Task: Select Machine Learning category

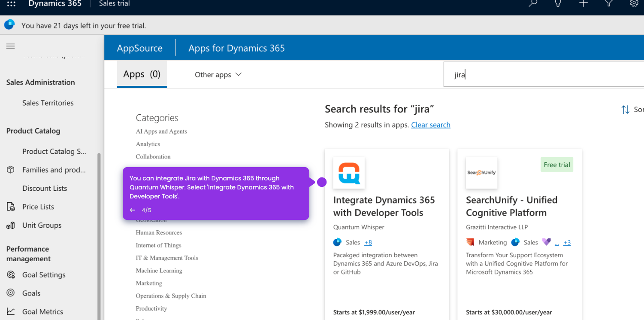Action: coord(159,271)
